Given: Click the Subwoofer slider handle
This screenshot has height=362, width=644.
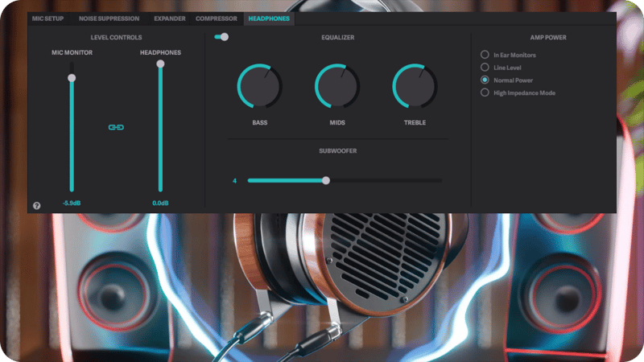Looking at the screenshot, I should coord(326,180).
